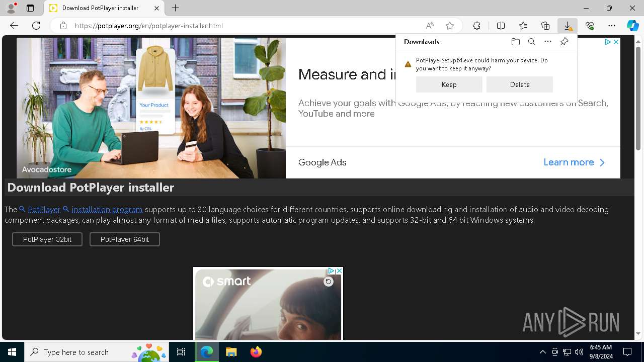Keep the PotPlayerSetup64.exe download
644x362 pixels.
pos(449,84)
